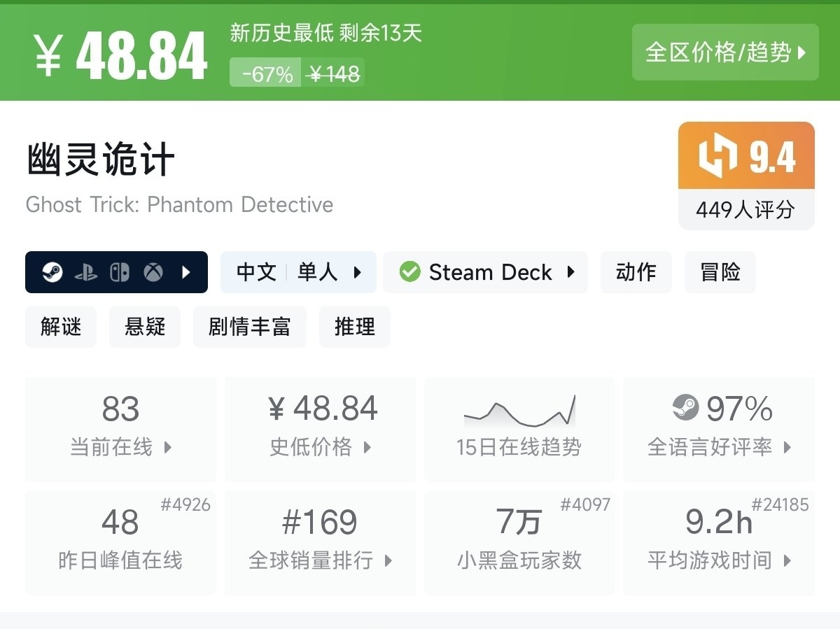Expand the platform list arrow
Image resolution: width=840 pixels, height=629 pixels.
click(186, 272)
